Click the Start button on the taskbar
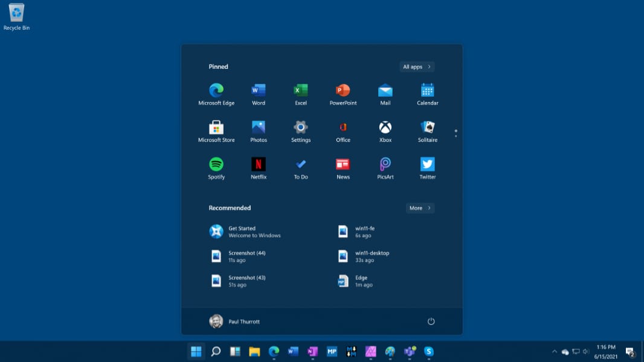Image resolution: width=644 pixels, height=362 pixels. pyautogui.click(x=196, y=351)
